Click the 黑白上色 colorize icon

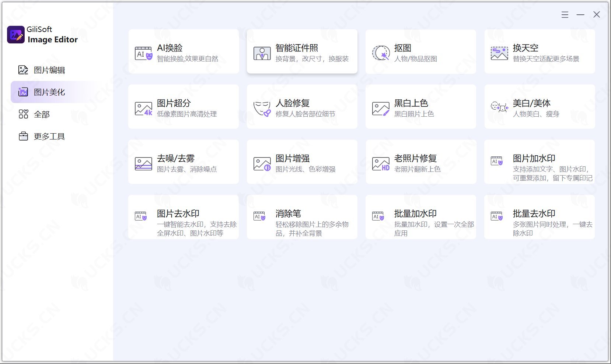[381, 109]
